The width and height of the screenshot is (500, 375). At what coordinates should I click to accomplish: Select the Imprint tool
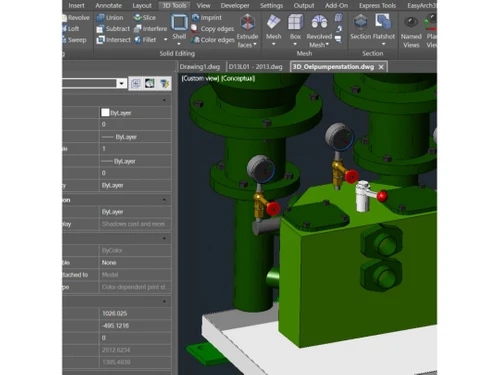coord(207,18)
